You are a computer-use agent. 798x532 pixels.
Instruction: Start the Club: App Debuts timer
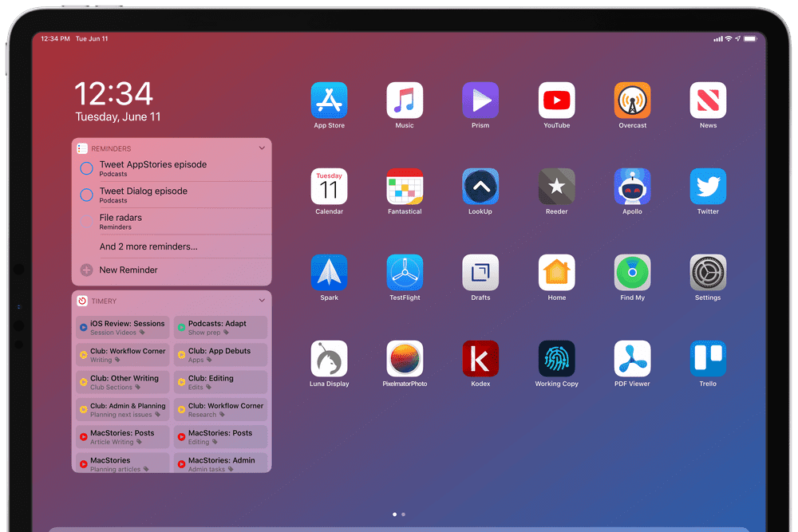220,355
